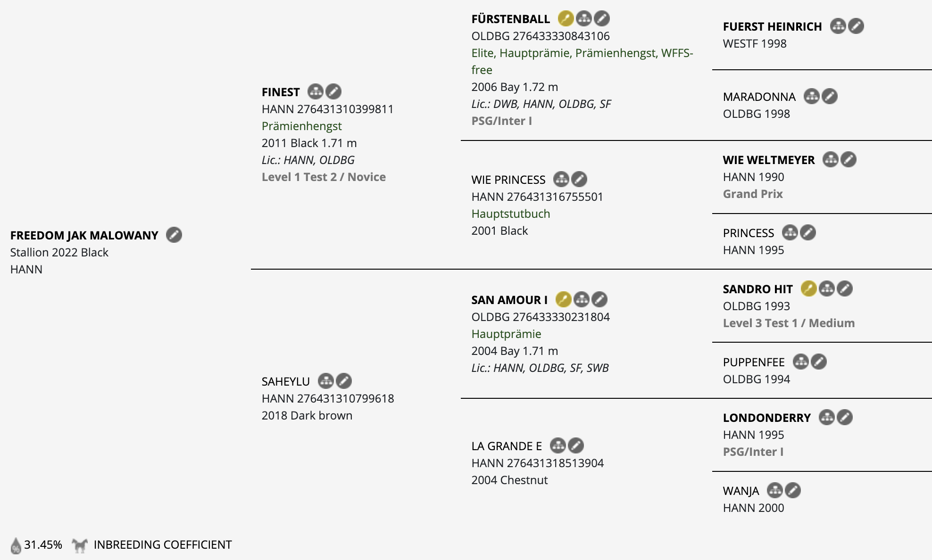Edit SAHEYLU using its pencil icon
The width and height of the screenshot is (932, 560).
[x=344, y=381]
